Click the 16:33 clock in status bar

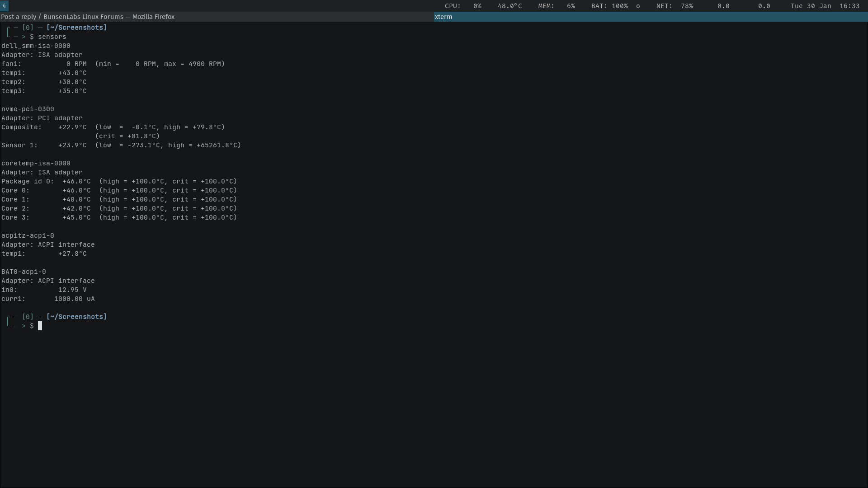(x=849, y=6)
